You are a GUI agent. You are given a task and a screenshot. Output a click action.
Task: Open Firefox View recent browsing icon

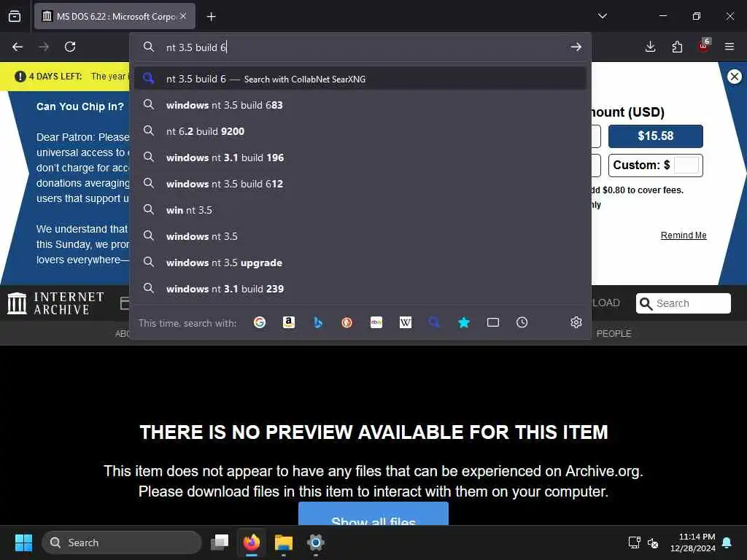15,16
